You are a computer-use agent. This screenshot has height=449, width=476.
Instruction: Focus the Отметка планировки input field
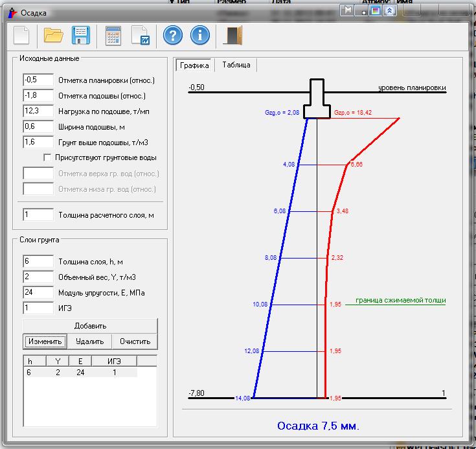click(38, 80)
